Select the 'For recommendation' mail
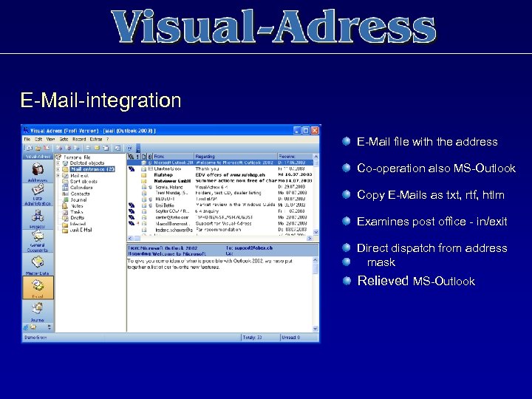The width and height of the screenshot is (532, 399). tap(220, 230)
